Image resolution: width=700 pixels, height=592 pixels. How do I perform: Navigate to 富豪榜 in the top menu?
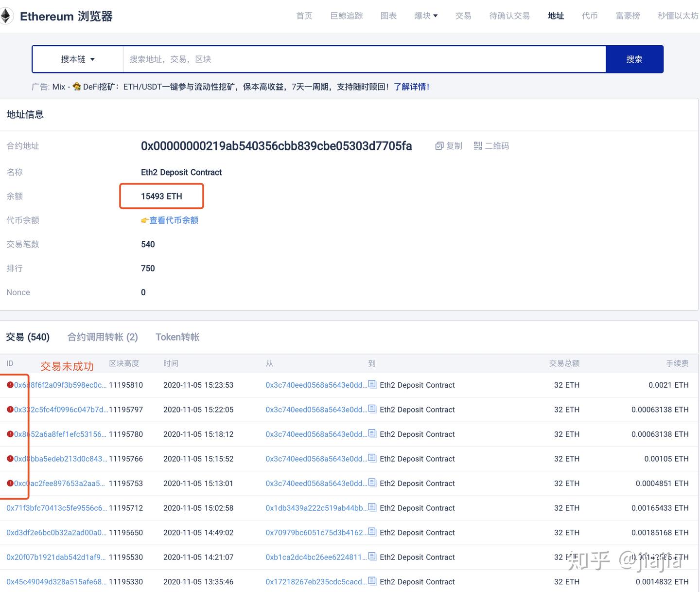tap(628, 15)
